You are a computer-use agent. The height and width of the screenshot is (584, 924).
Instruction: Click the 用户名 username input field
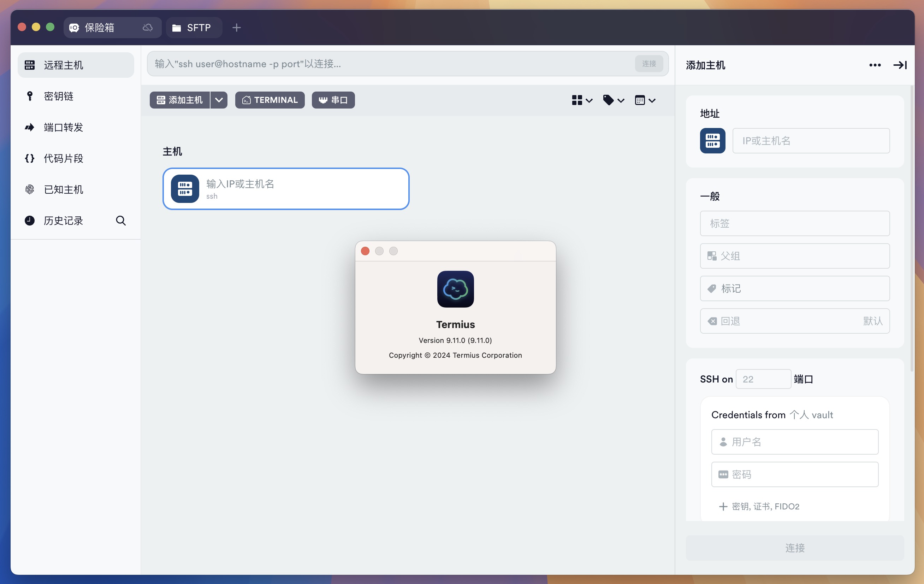point(795,442)
